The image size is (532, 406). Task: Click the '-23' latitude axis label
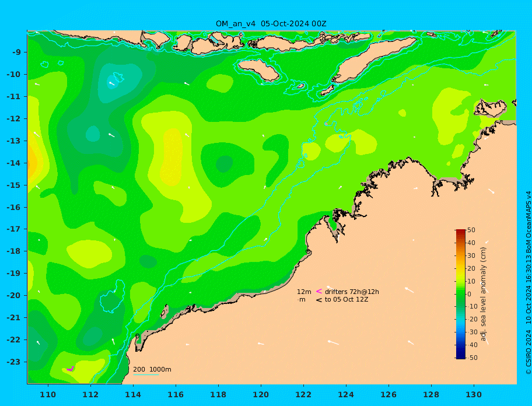(x=14, y=362)
